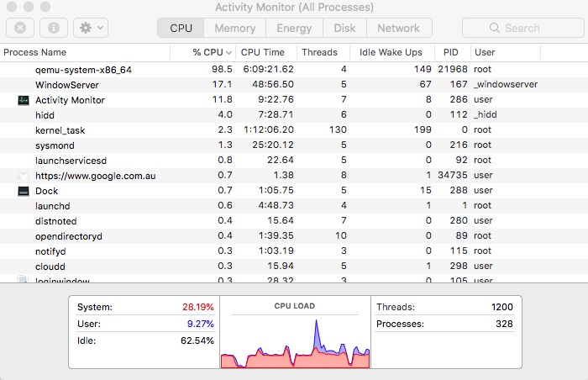Click the Processes 328 total
Image resolution: width=588 pixels, height=380 pixels.
click(x=504, y=324)
